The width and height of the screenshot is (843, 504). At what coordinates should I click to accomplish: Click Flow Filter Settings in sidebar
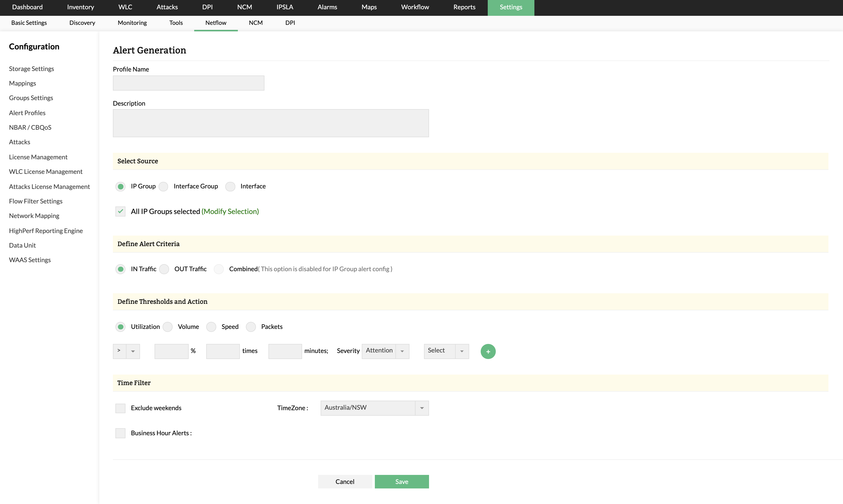36,201
